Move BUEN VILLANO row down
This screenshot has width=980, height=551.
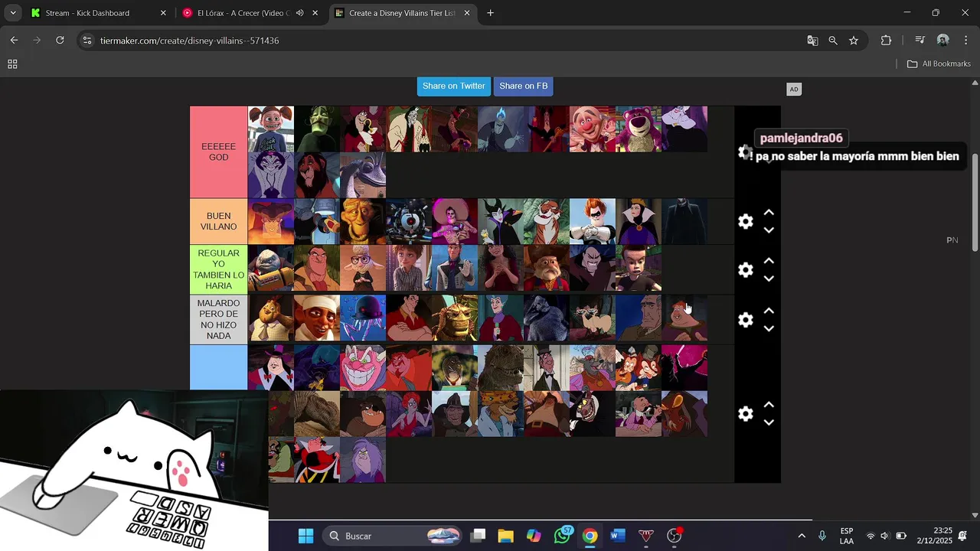tap(769, 230)
